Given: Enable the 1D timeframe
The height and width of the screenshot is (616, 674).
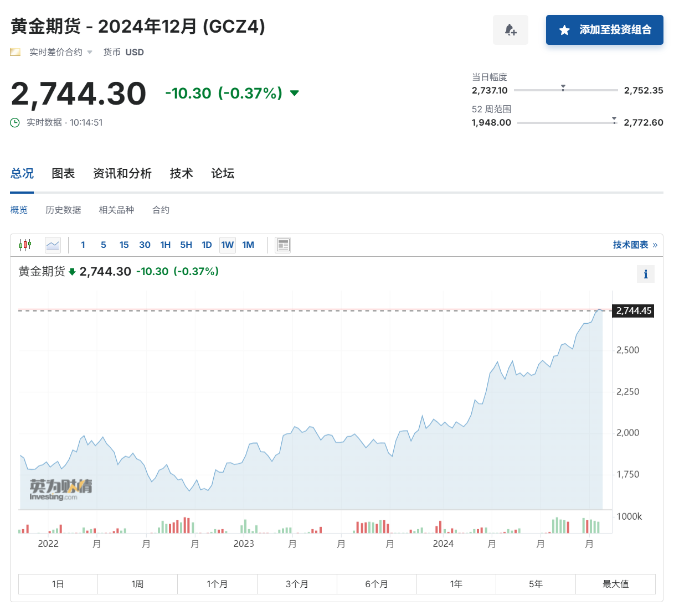Looking at the screenshot, I should tap(207, 244).
